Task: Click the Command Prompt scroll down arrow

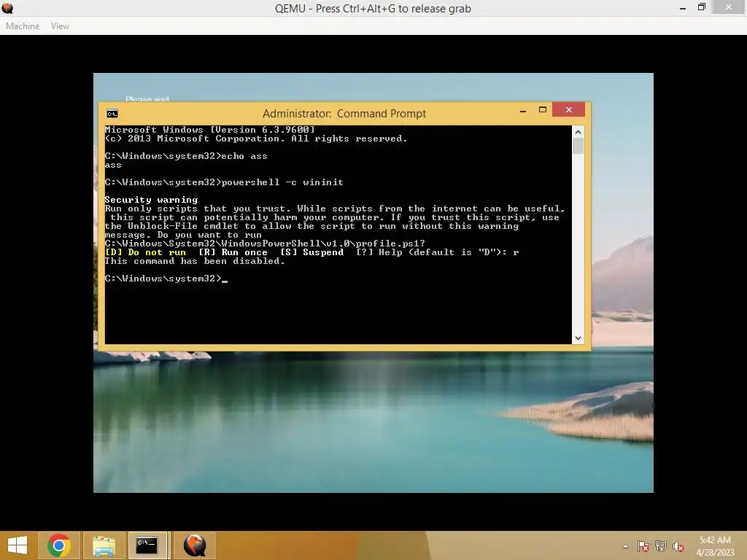Action: [578, 338]
